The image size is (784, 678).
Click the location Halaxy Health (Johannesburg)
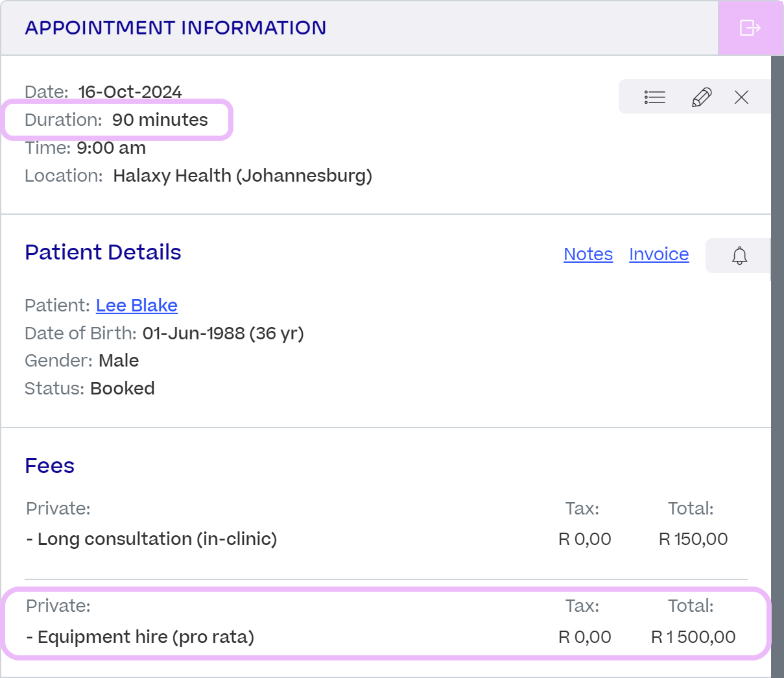click(243, 176)
